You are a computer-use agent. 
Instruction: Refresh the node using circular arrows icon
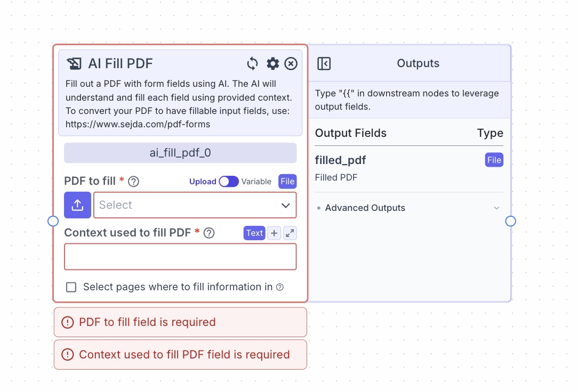pos(252,63)
